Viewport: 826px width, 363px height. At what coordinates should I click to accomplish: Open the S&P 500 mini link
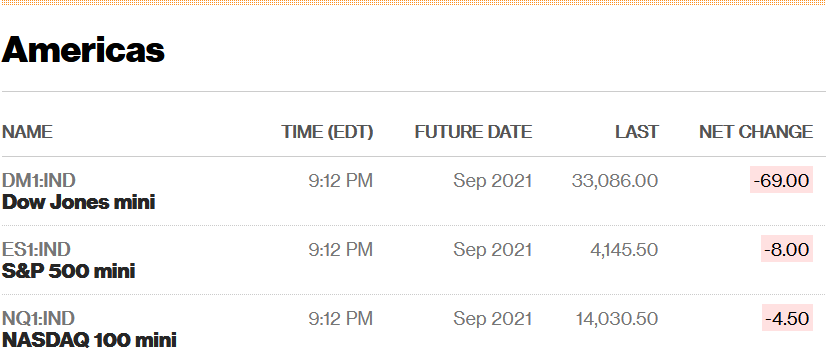click(x=68, y=271)
